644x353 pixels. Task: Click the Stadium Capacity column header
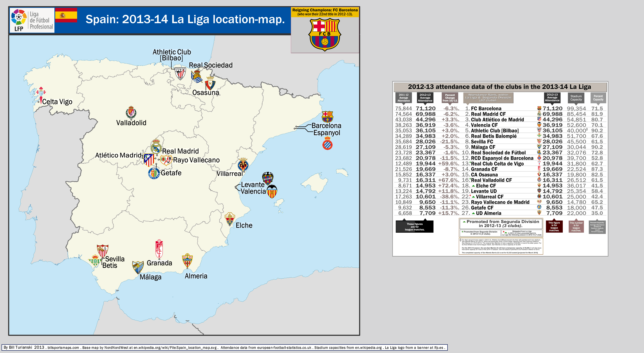[x=576, y=98]
